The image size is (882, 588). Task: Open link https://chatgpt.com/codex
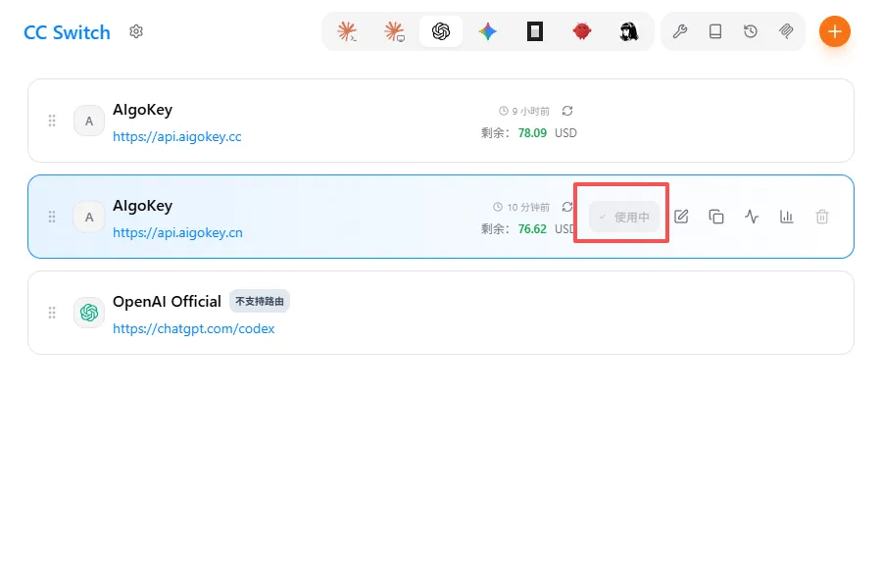click(193, 328)
